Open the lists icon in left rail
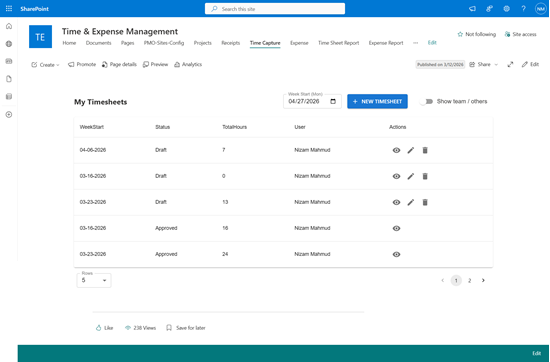The width and height of the screenshot is (550, 362). [9, 96]
